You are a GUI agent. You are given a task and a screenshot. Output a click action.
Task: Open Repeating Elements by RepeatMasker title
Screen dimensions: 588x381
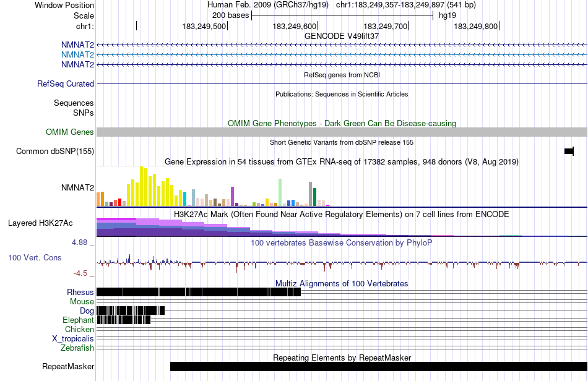[x=342, y=357]
